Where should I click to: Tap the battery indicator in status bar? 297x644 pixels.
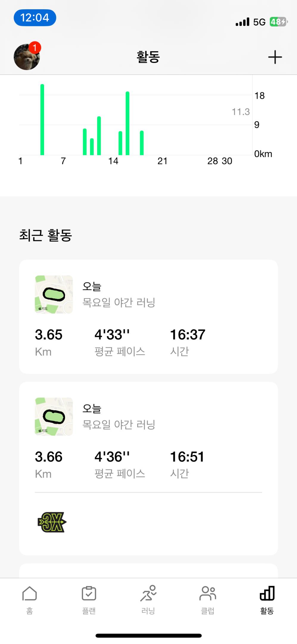(x=278, y=22)
